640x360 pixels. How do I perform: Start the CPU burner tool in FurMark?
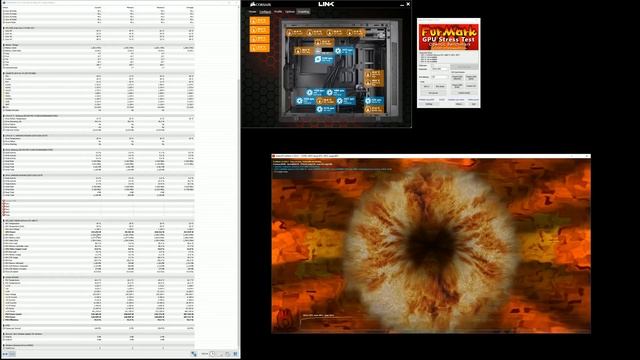(x=433, y=93)
